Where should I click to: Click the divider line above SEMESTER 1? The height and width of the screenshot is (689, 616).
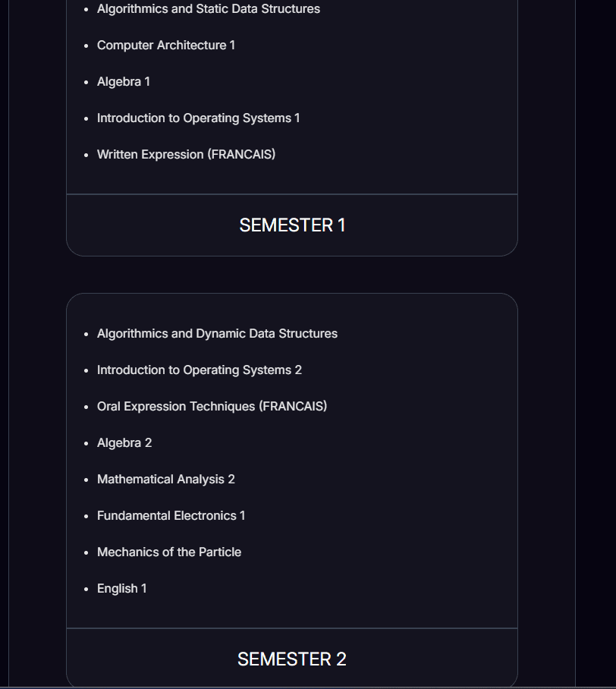pos(292,194)
